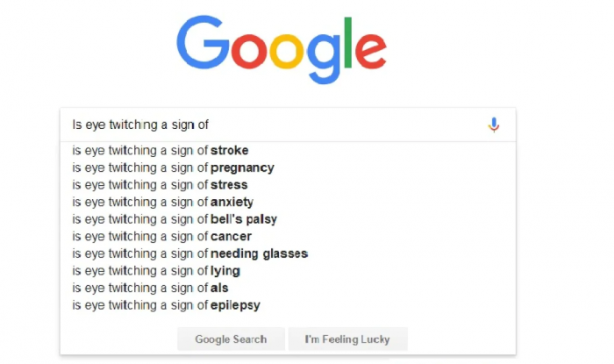Click the I'm Feeling Lucky button
This screenshot has width=614, height=364.
(346, 339)
